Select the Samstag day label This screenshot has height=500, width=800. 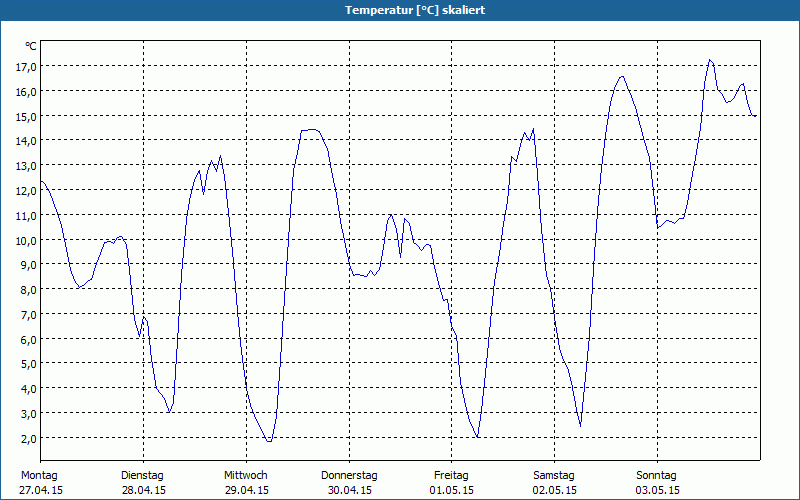(x=554, y=475)
